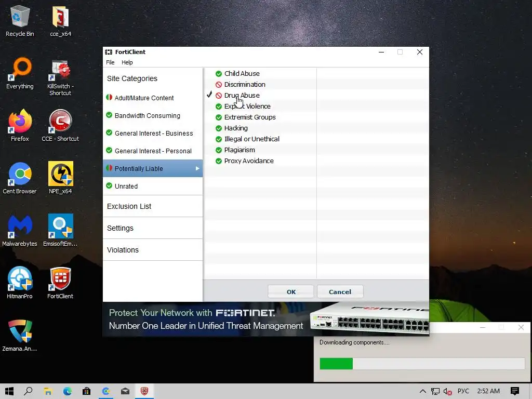Image resolution: width=532 pixels, height=399 pixels.
Task: Toggle the Plagiarism allow icon
Action: pyautogui.click(x=219, y=150)
